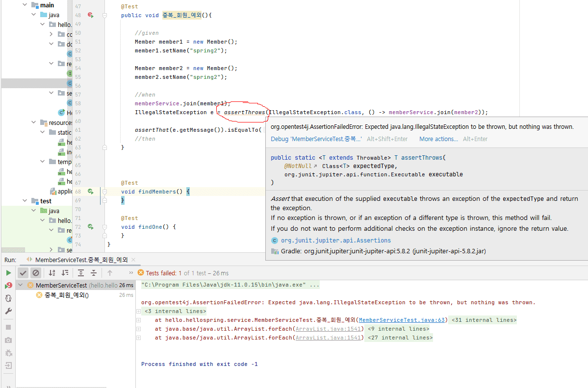588x388 pixels.
Task: Click run gutter icon beside findOne
Action: click(90, 227)
